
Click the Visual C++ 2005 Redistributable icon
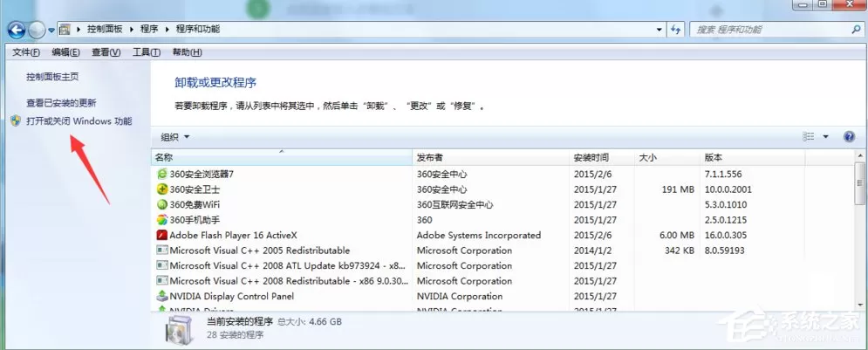161,250
